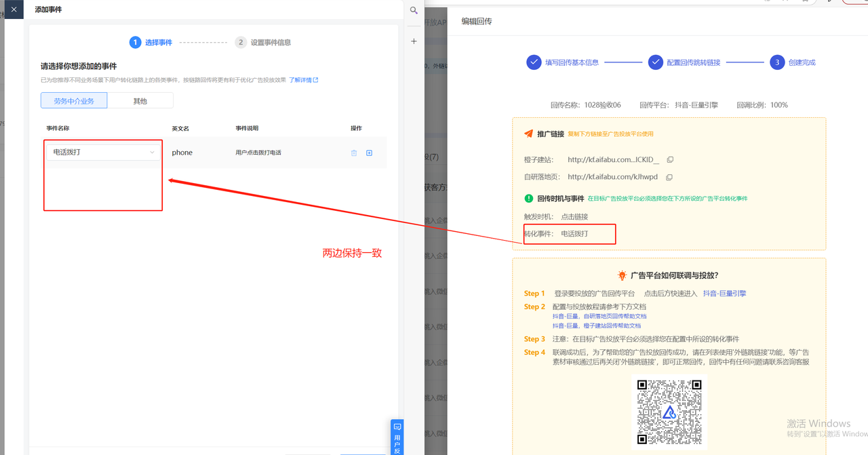Click step 1 选择事件

click(x=151, y=43)
